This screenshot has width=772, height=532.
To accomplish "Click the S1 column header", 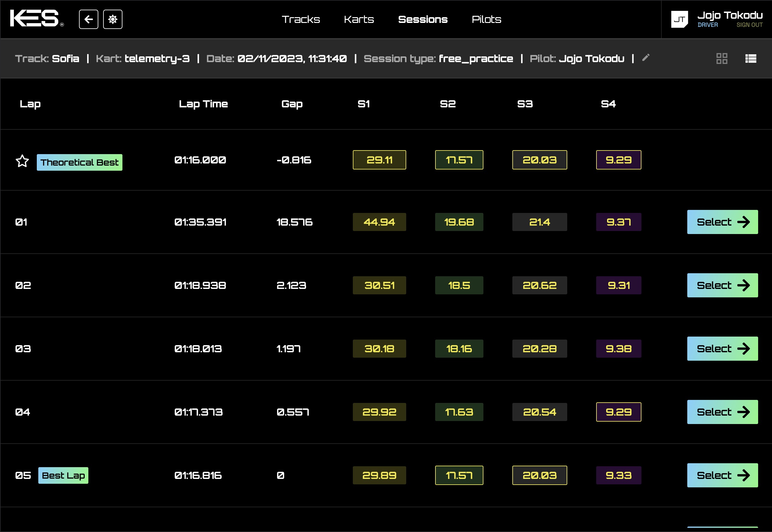I will click(x=364, y=104).
